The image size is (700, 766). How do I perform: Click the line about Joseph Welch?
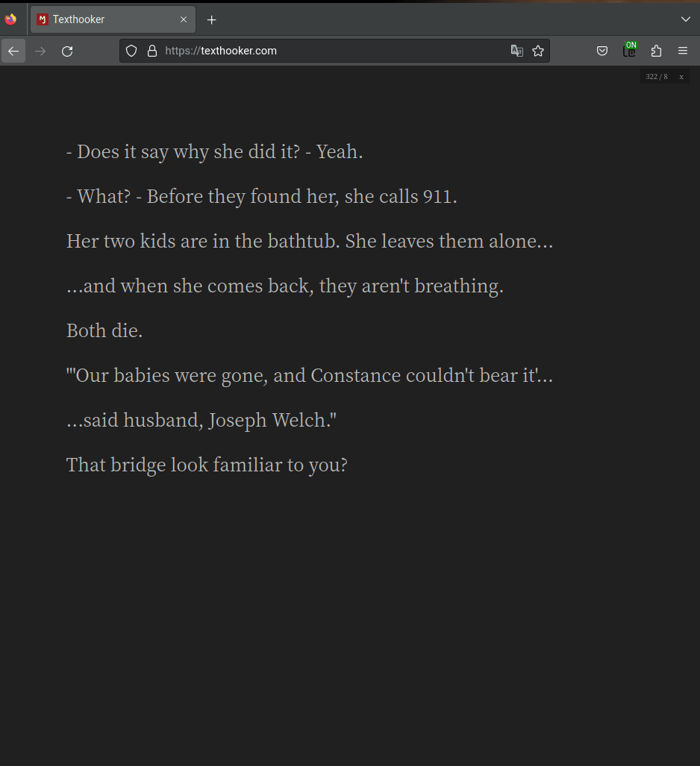tap(201, 421)
